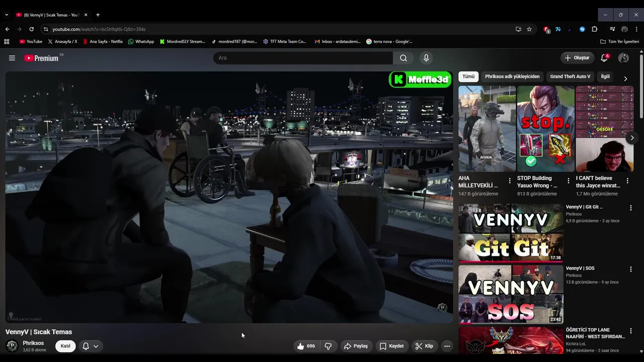Open the TFT Meta Team Comps bookmark

click(x=284, y=41)
